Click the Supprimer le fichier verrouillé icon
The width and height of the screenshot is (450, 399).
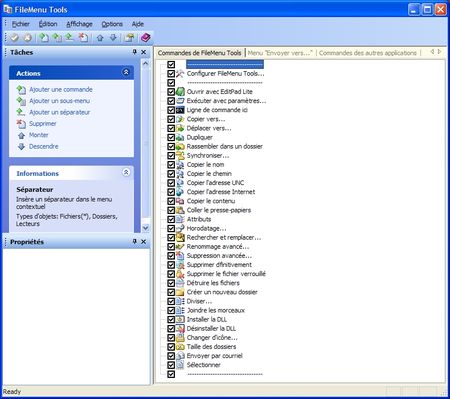(x=180, y=274)
